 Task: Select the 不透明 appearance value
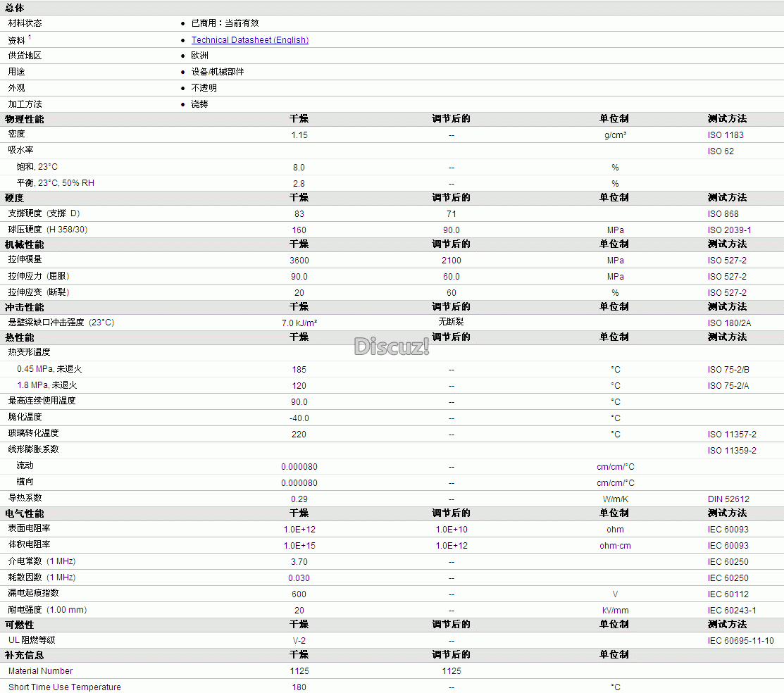pyautogui.click(x=204, y=87)
